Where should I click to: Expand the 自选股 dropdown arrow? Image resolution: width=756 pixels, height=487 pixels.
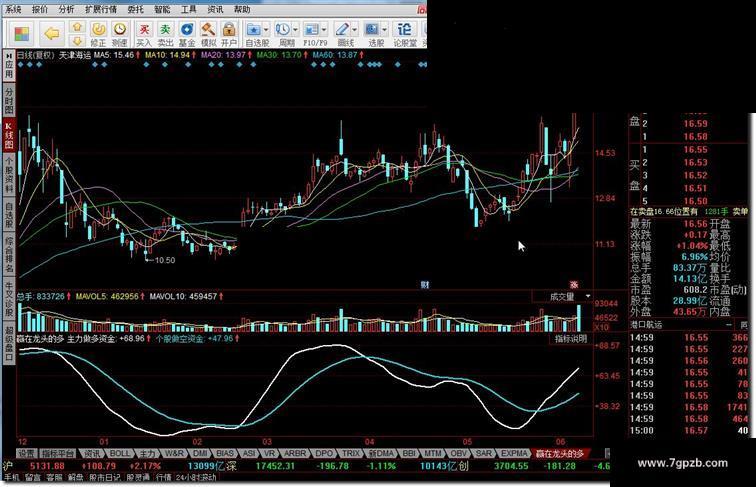point(266,30)
